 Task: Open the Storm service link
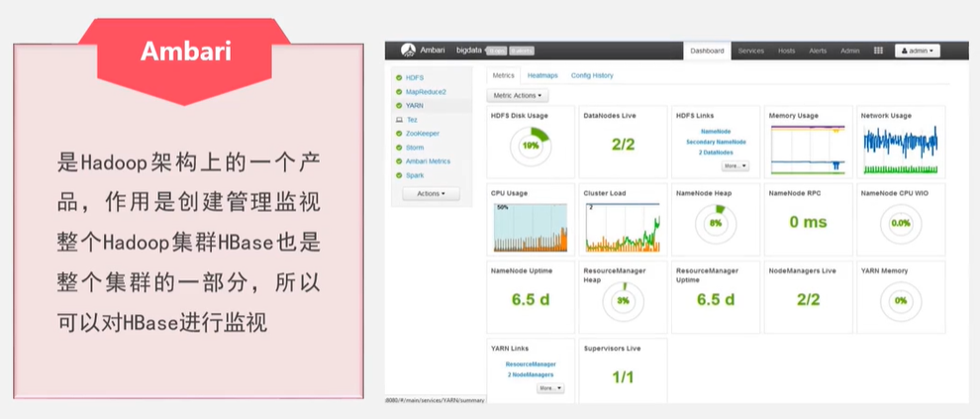[415, 148]
